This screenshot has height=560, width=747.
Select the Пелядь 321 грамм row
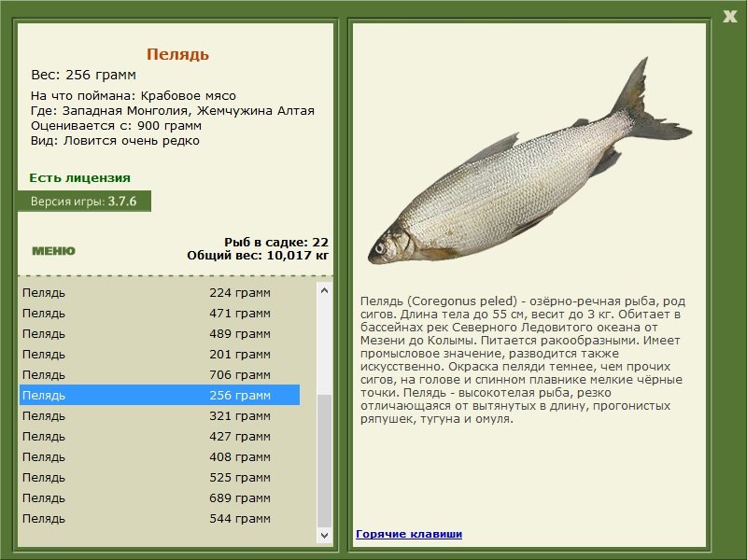[x=160, y=415]
